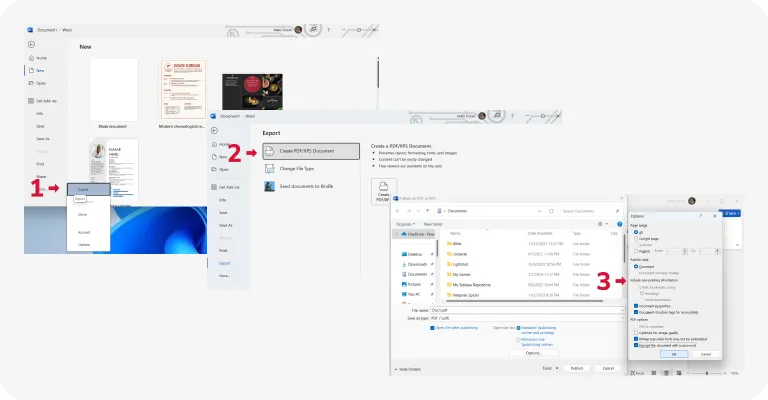This screenshot has width=768, height=400.
Task: Open Get Add-ins in the New page sidebar
Action: pyautogui.click(x=43, y=101)
